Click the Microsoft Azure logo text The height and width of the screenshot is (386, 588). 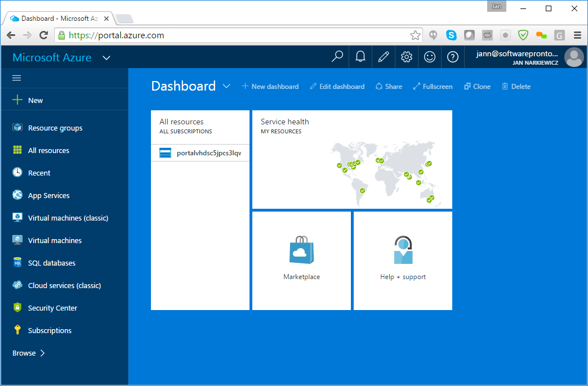[x=52, y=57]
